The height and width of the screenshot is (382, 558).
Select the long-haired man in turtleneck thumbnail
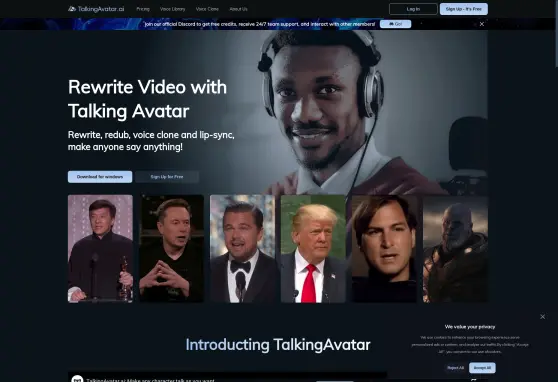coord(384,248)
